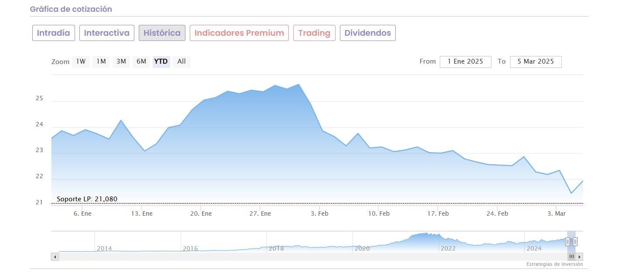This screenshot has width=644, height=278.
Task: Click the Estrategias de Inversión credit link
Action: (x=554, y=264)
